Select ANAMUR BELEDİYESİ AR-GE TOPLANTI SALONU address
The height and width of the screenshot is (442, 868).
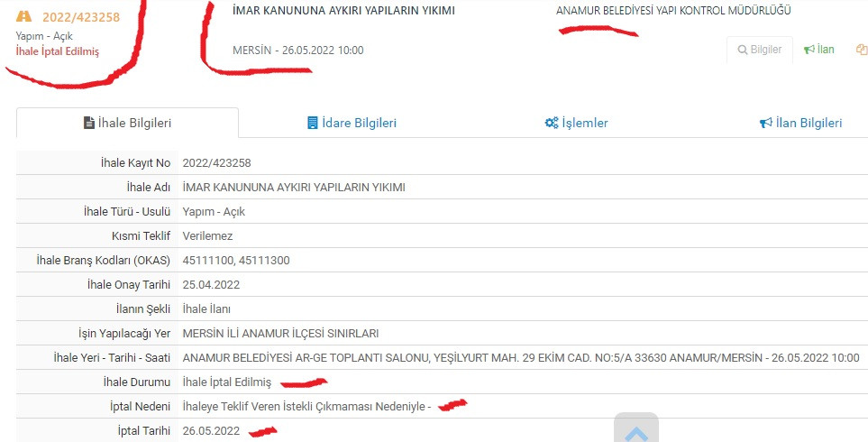(521, 358)
